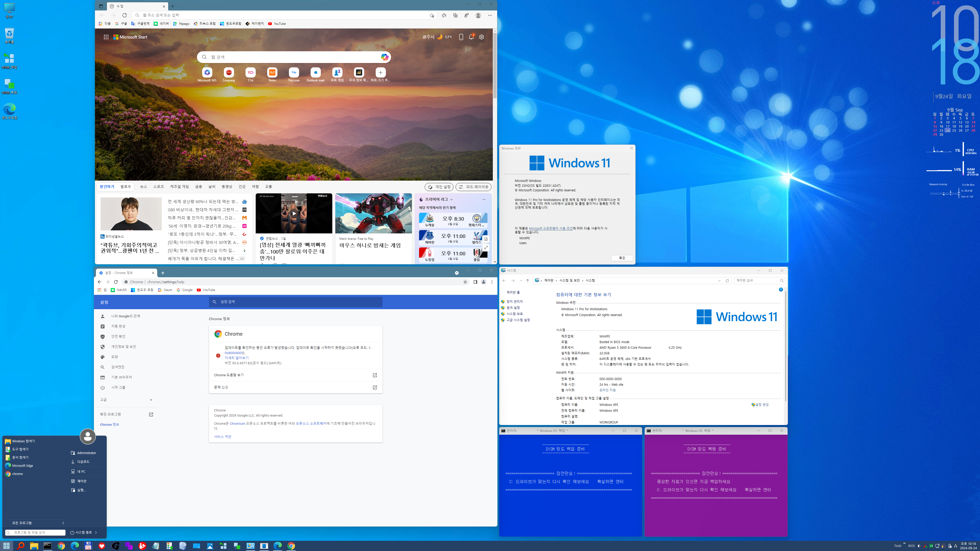Expand 프리미어 리그 dropdown chevron
The image size is (980, 551).
point(451,200)
